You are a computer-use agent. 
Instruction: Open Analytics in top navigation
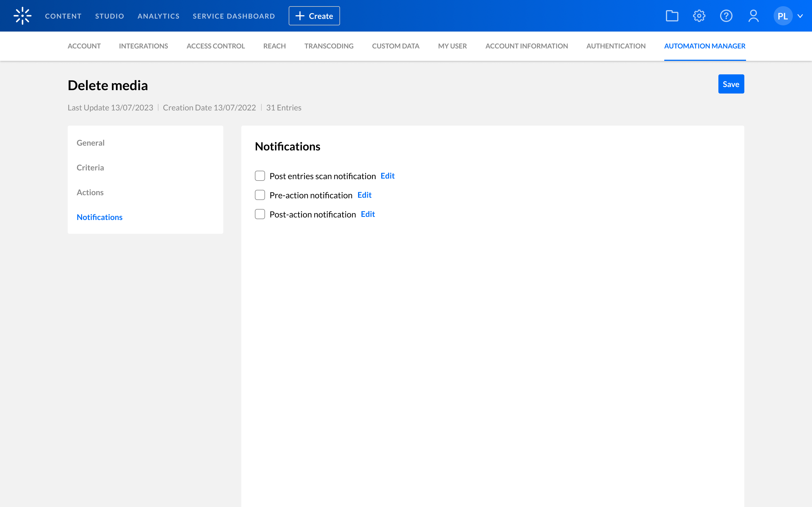click(x=158, y=16)
